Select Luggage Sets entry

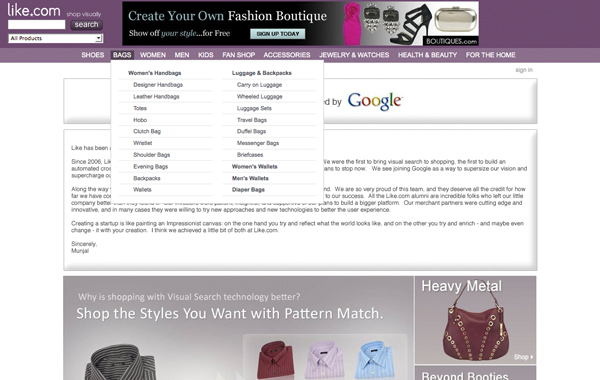point(254,108)
